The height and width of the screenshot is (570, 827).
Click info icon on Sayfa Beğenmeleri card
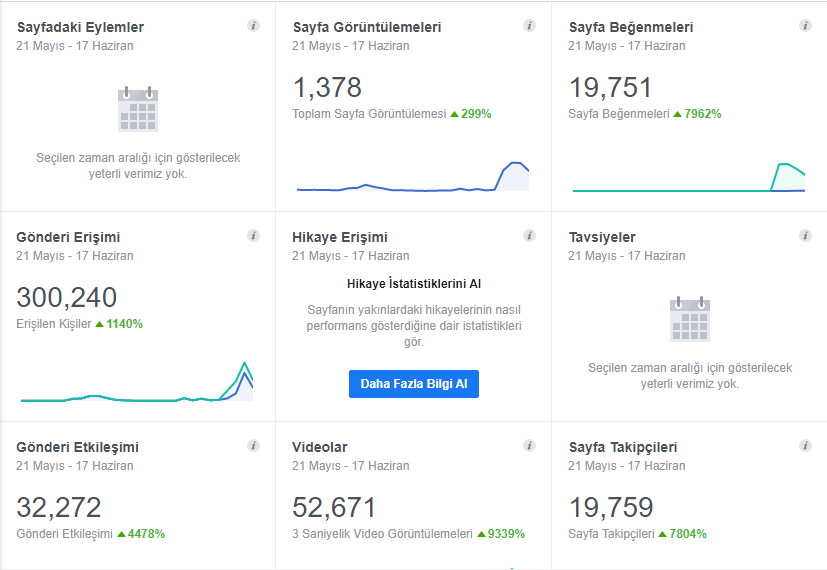[x=805, y=25]
